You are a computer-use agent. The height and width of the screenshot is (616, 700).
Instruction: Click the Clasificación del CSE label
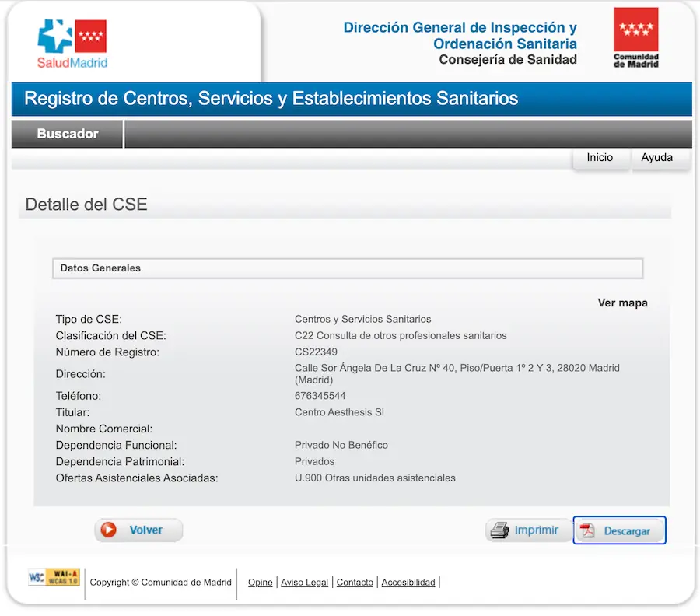(x=110, y=335)
